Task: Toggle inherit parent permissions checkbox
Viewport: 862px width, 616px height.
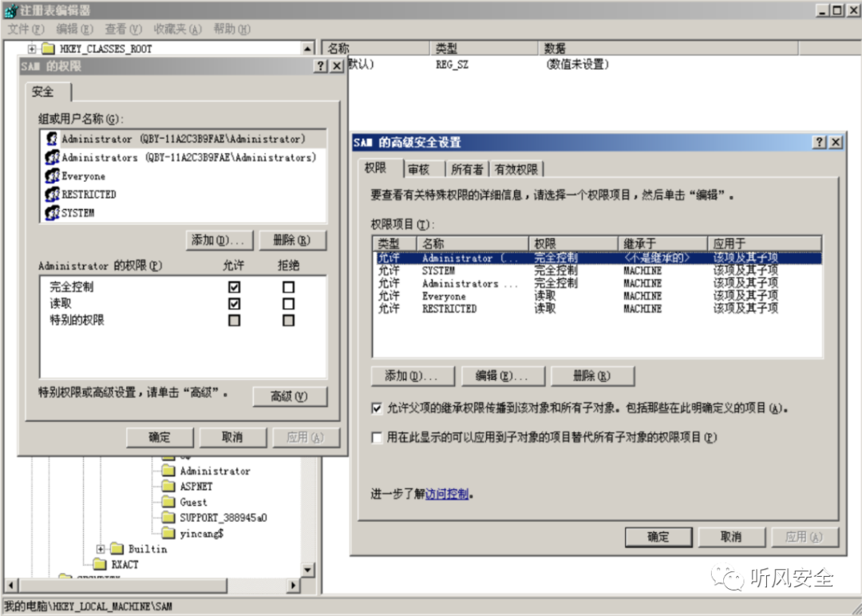Action: tap(377, 409)
